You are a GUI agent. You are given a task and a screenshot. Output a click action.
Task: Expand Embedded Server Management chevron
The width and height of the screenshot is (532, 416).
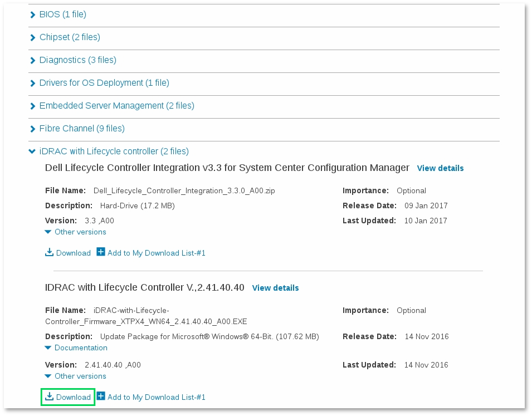(x=32, y=106)
